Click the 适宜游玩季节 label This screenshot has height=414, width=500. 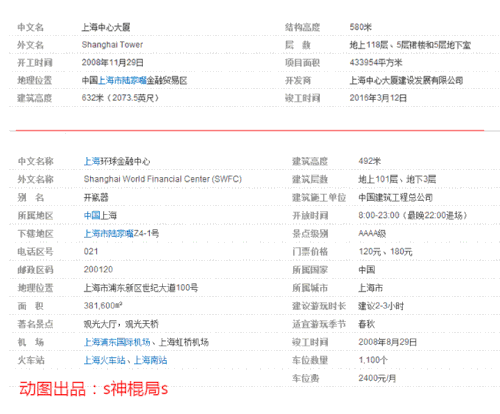319,324
